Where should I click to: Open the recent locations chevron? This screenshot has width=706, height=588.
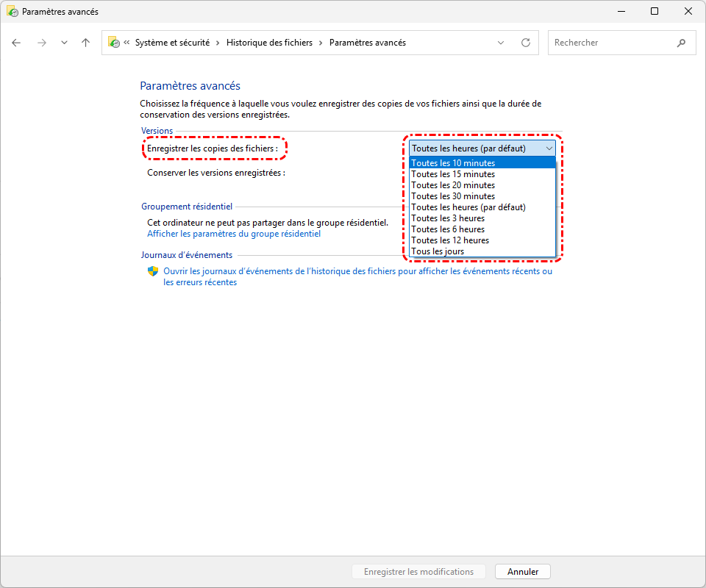pos(64,43)
